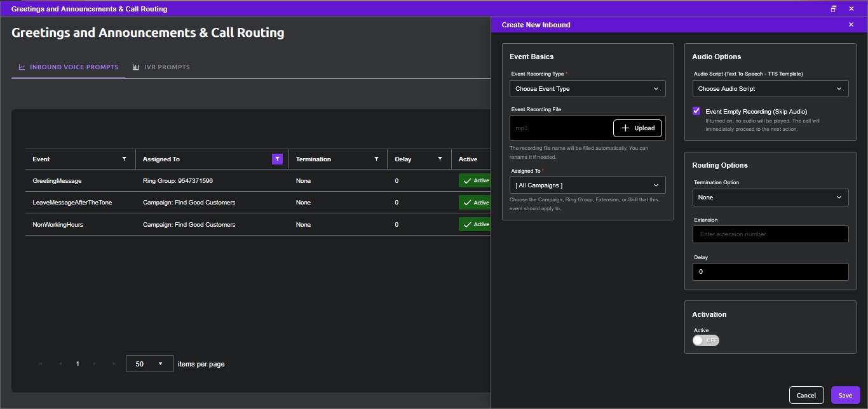Open the Delay column filter icon
The width and height of the screenshot is (868, 409).
pyautogui.click(x=440, y=159)
